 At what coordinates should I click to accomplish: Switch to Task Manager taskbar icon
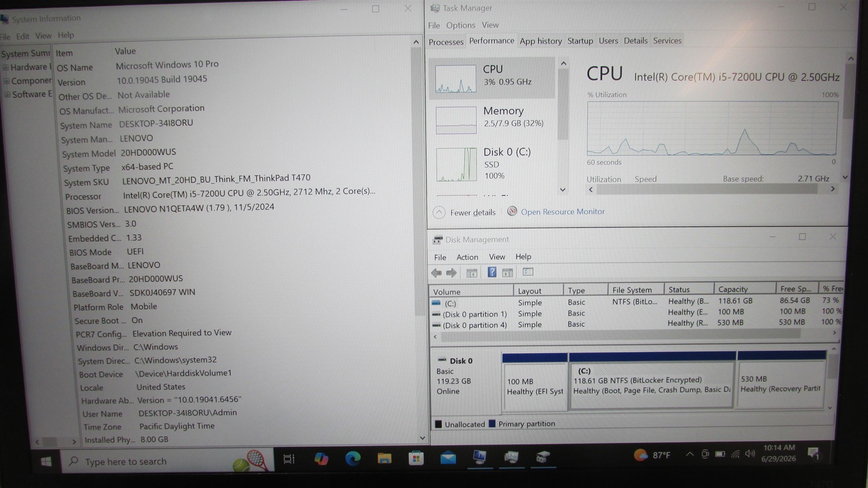point(511,457)
